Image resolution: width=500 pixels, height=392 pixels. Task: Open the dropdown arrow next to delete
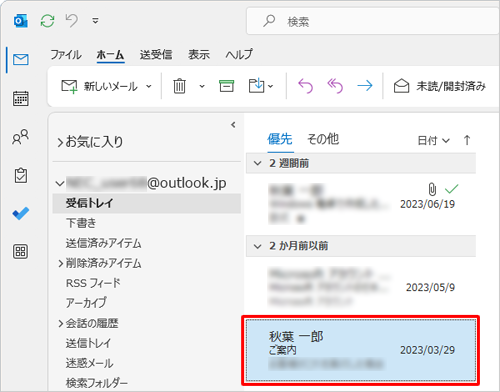point(202,86)
